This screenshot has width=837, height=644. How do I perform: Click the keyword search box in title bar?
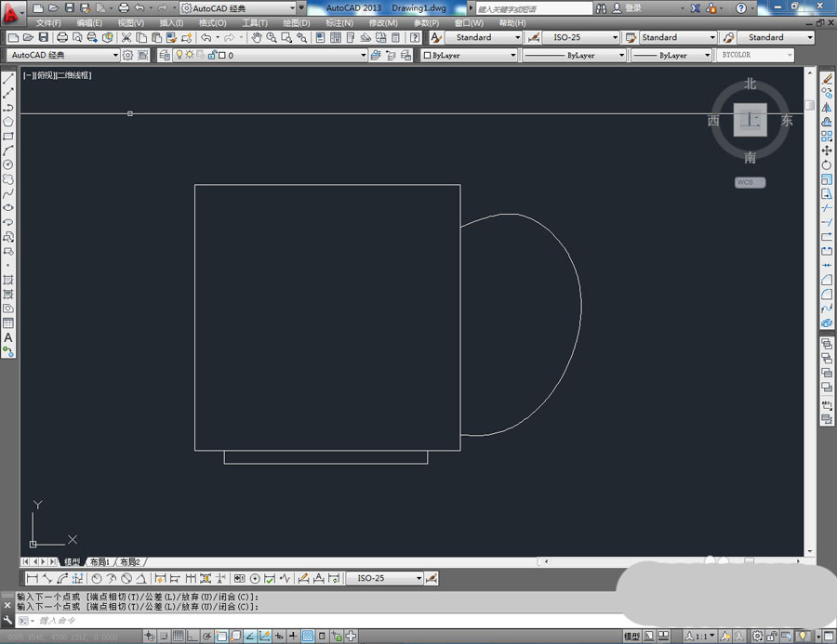point(534,8)
